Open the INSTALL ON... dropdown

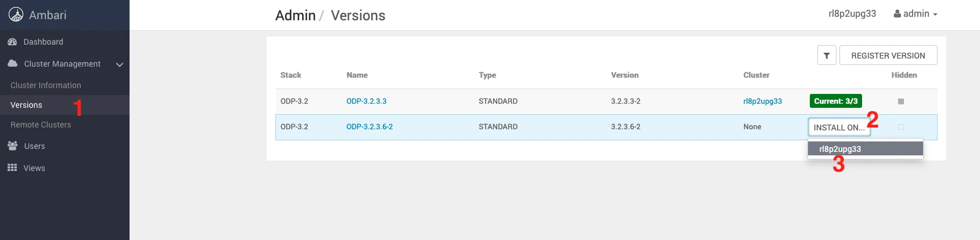[839, 128]
